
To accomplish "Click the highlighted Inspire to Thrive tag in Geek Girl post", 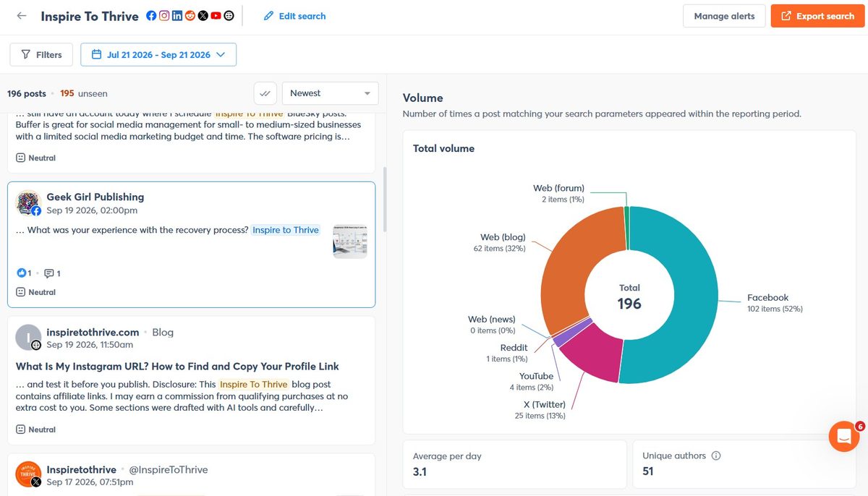I will 286,230.
